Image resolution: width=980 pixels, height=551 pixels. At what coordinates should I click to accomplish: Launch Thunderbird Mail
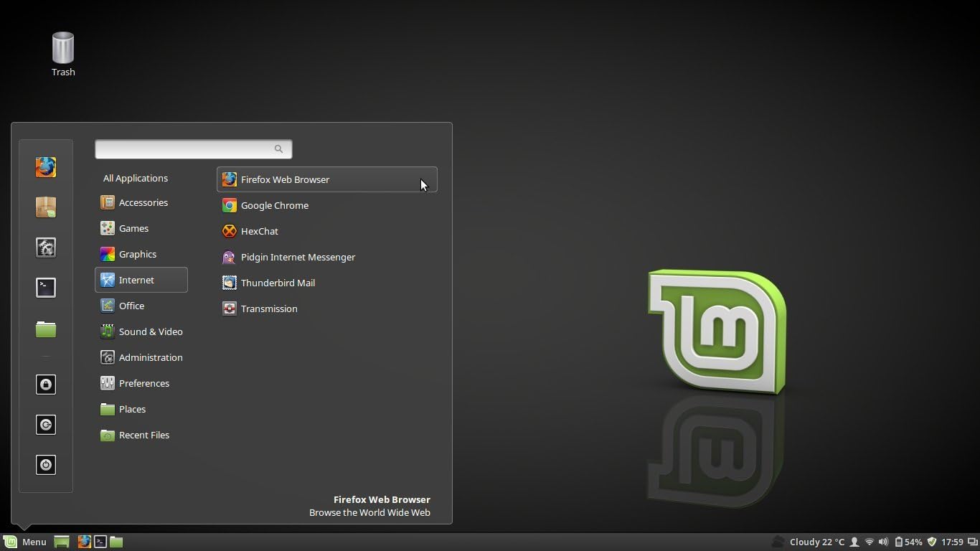(277, 283)
